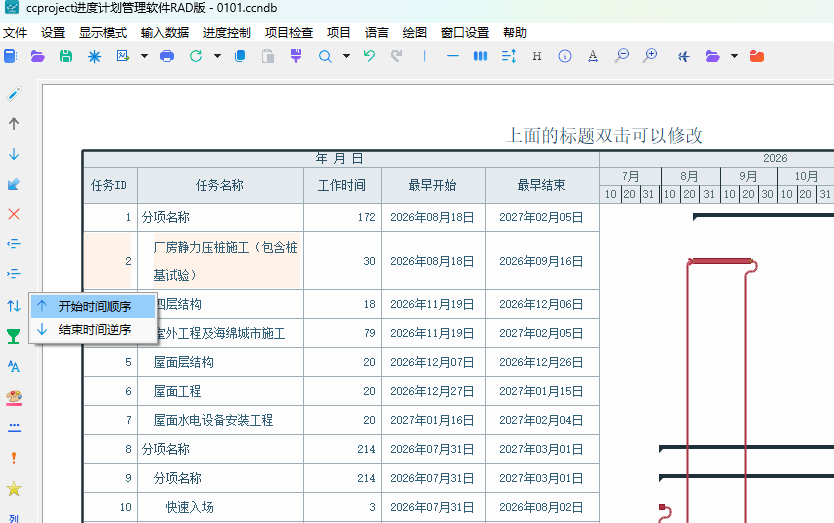834x523 pixels.
Task: Open the 帮助 menu
Action: [x=514, y=32]
